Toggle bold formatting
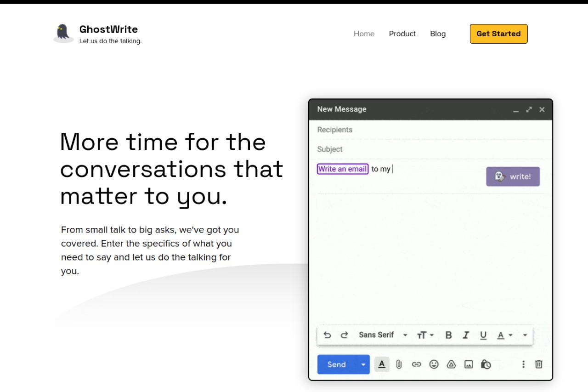588x392 pixels. click(449, 335)
